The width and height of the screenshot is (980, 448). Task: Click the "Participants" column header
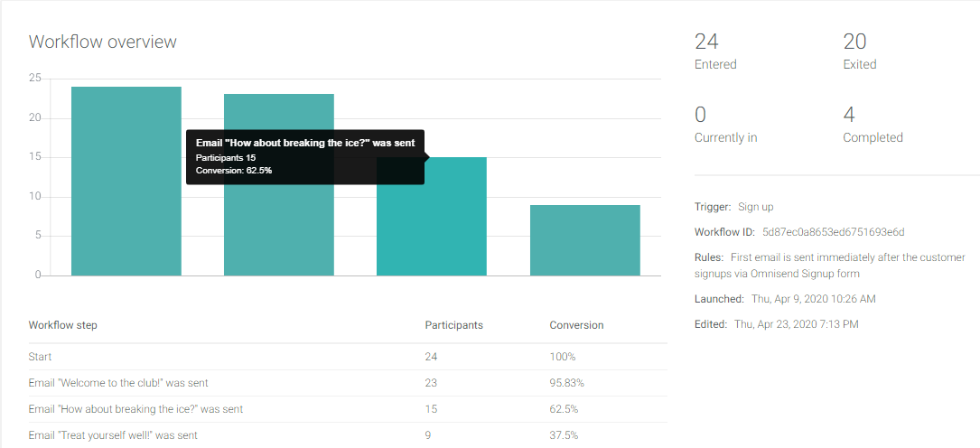pyautogui.click(x=453, y=325)
